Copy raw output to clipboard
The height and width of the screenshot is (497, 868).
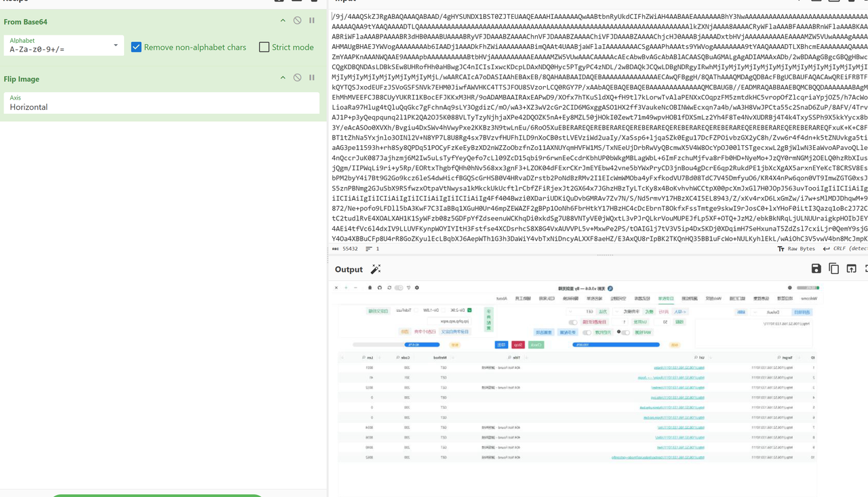833,269
